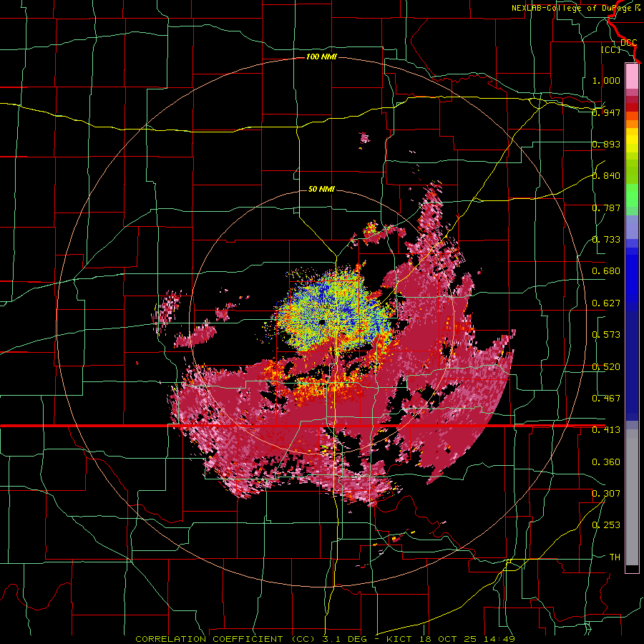Image resolution: width=644 pixels, height=644 pixels.
Task: Click the 0.467 legend value
Action: 606,399
